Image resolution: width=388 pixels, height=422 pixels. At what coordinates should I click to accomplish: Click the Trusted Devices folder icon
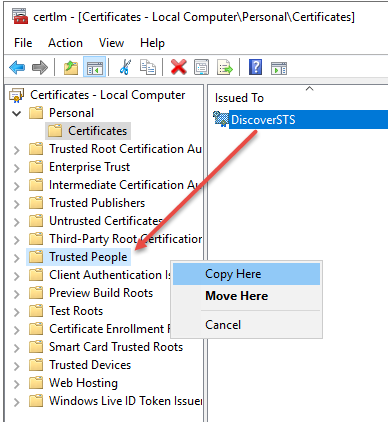tap(36, 365)
